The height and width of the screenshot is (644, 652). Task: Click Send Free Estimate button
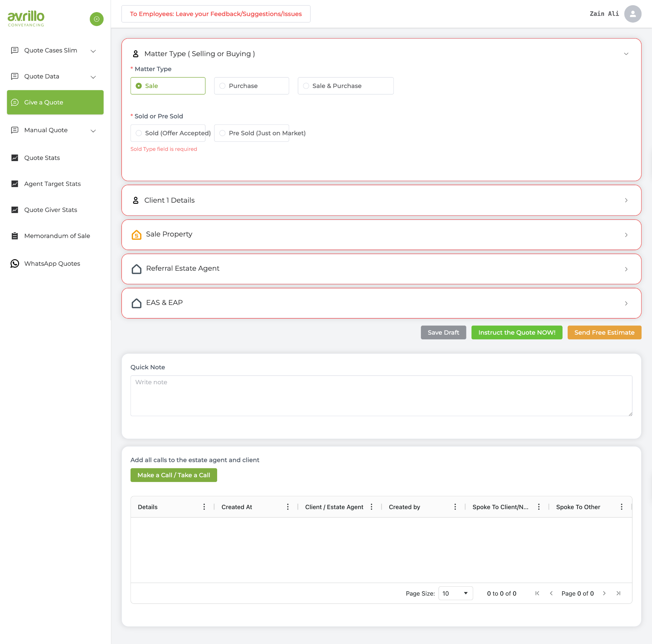(x=605, y=332)
